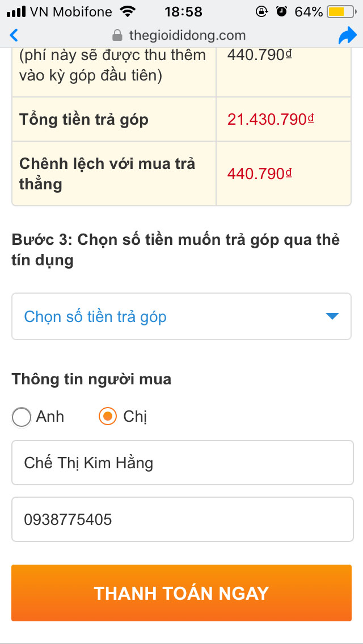
Task: Tap the back navigation arrow
Action: pyautogui.click(x=13, y=35)
